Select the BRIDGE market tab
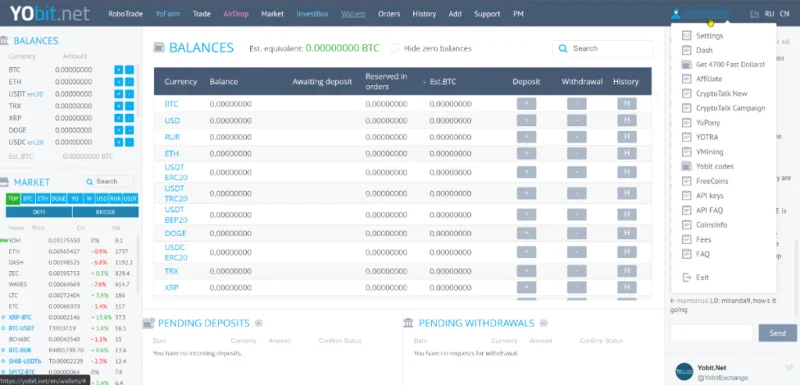Image resolution: width=800 pixels, height=385 pixels. pyautogui.click(x=106, y=212)
